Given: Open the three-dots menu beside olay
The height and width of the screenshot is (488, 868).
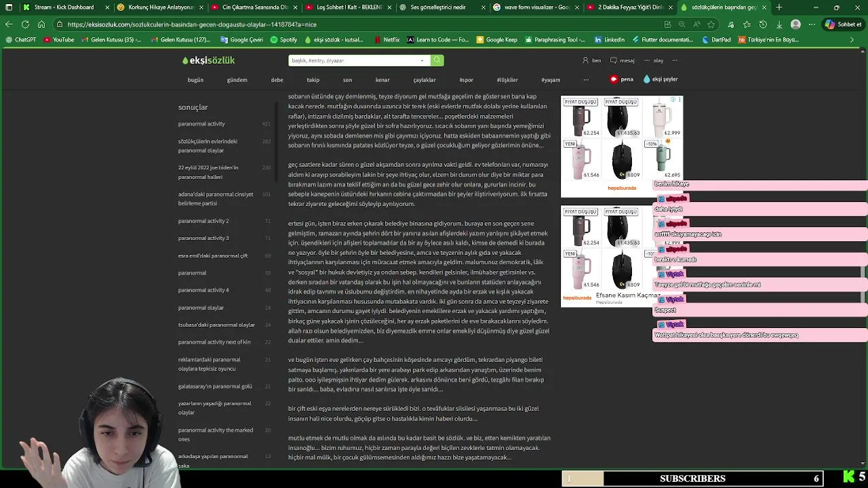Looking at the screenshot, I should pos(675,60).
